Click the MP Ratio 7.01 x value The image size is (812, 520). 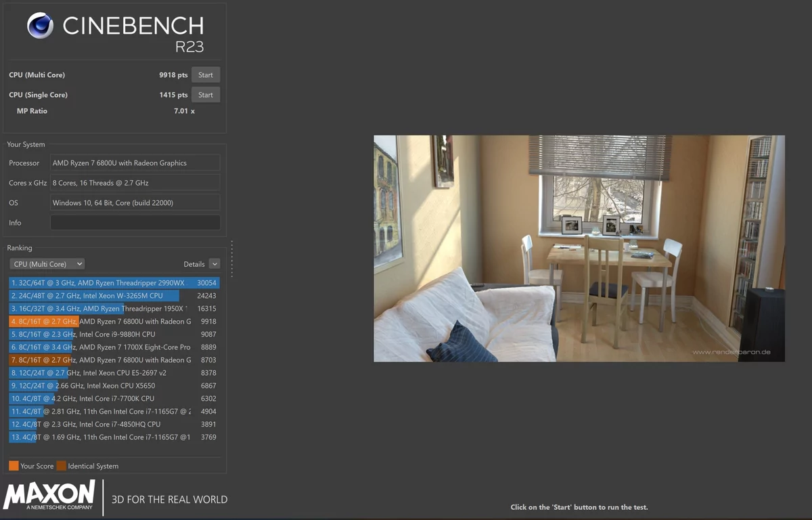click(x=184, y=111)
